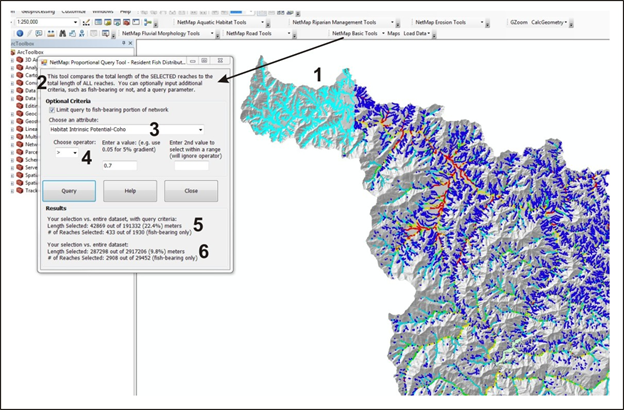Open NetMap Basic Tools menu

(356, 33)
